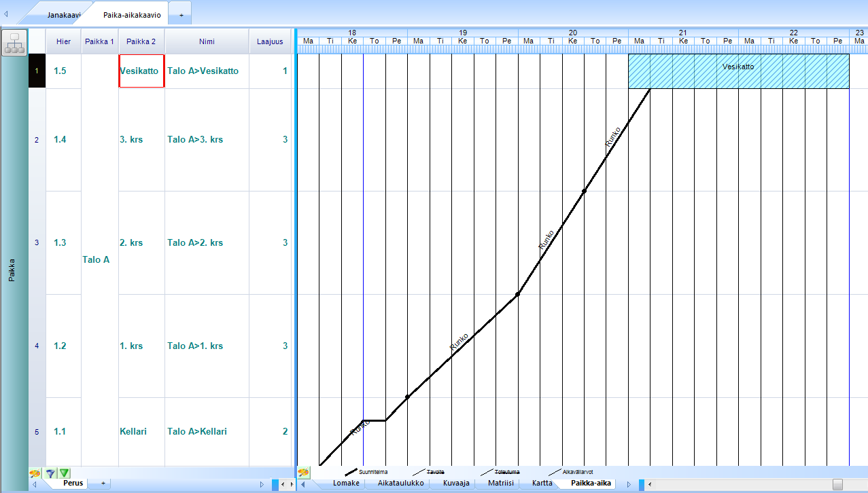This screenshot has height=493, width=868.
Task: Select the Vesikatto cell in Paikka 2
Action: [x=141, y=71]
